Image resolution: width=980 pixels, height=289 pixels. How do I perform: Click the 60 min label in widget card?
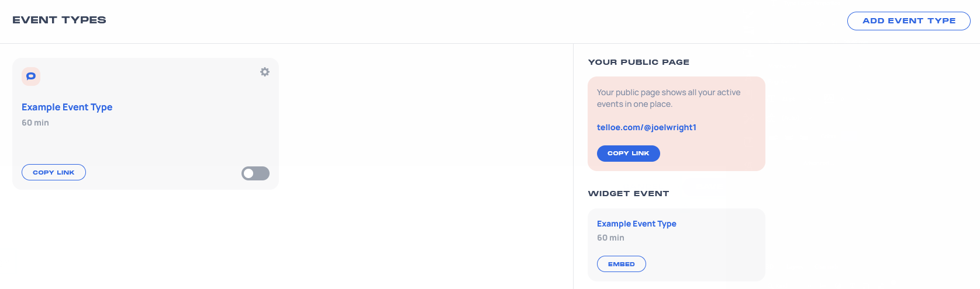pyautogui.click(x=610, y=238)
